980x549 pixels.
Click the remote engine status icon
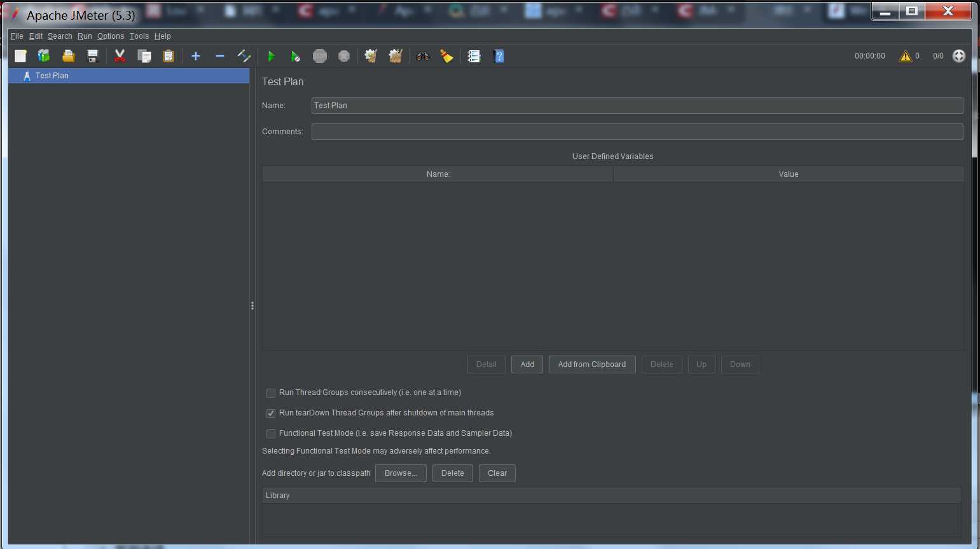959,56
